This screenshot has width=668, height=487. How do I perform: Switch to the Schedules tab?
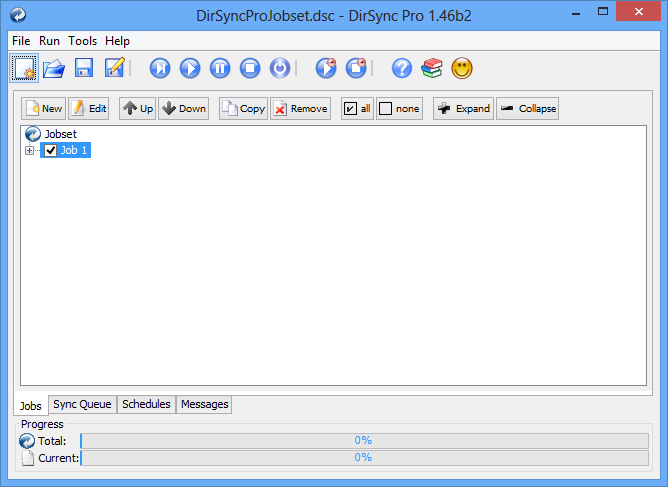(x=146, y=404)
